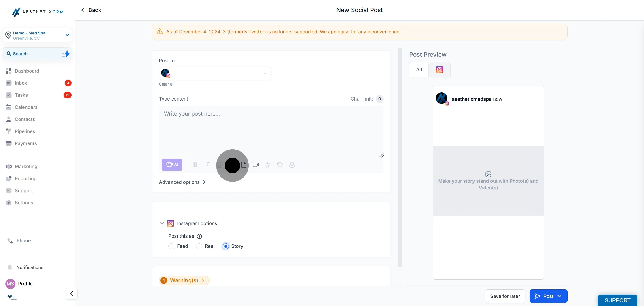Open the Post to account dropdown
Image resolution: width=644 pixels, height=306 pixels.
(215, 73)
